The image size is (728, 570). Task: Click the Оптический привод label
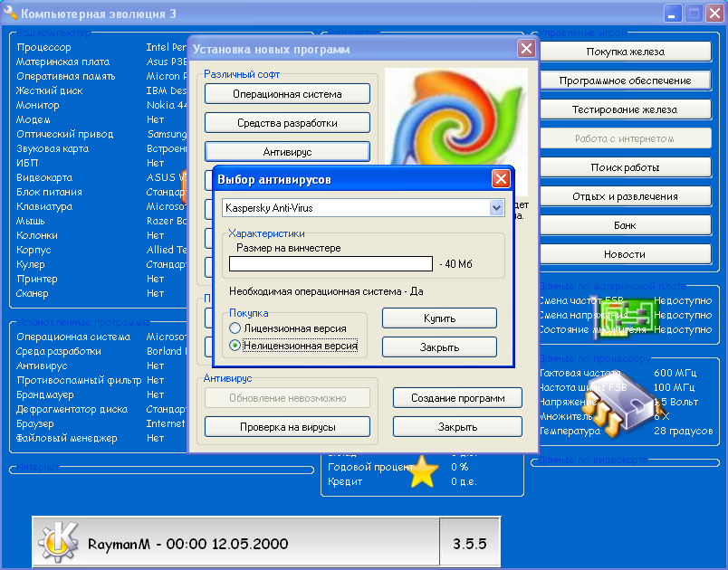(64, 134)
